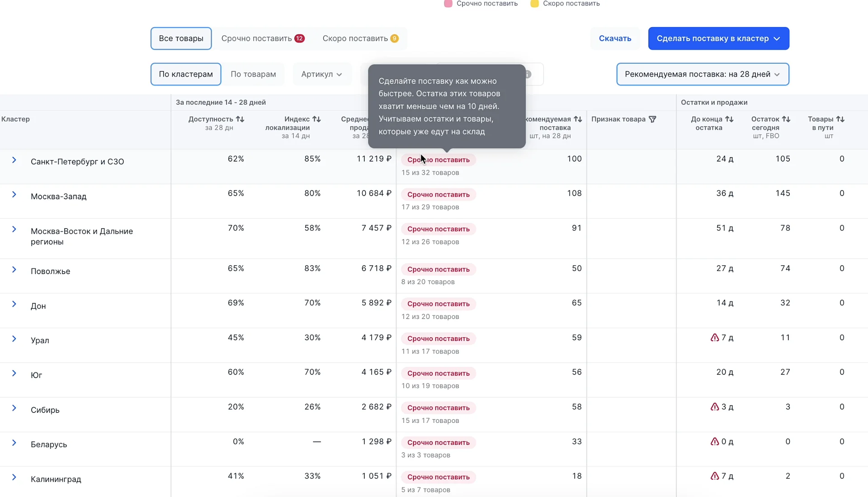Sort by Индекс локализации arrows

click(x=316, y=119)
